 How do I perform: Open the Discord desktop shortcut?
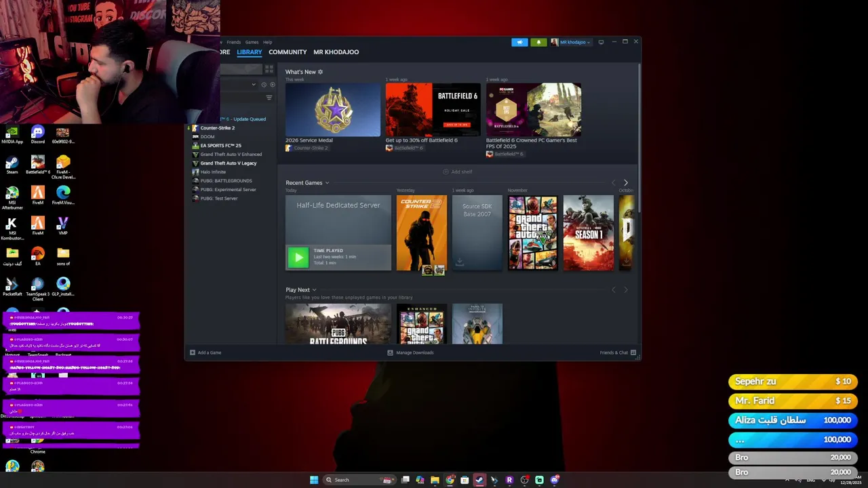click(x=38, y=135)
